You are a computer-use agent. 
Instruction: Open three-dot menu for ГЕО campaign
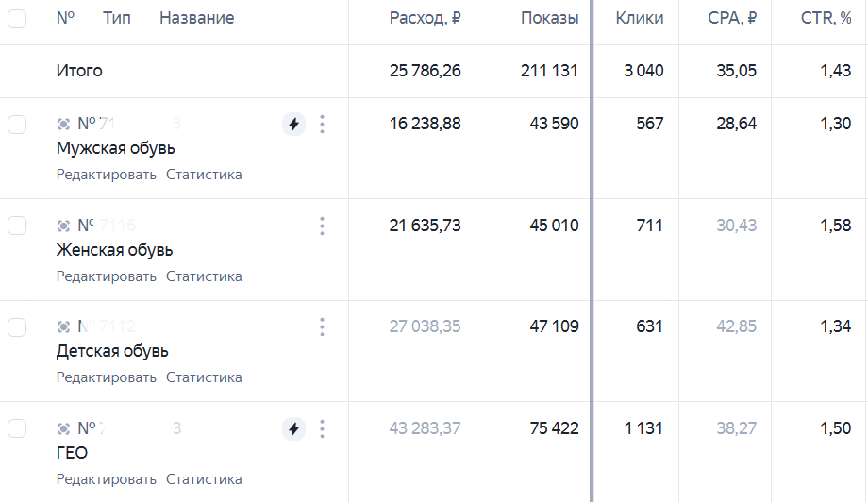(322, 429)
